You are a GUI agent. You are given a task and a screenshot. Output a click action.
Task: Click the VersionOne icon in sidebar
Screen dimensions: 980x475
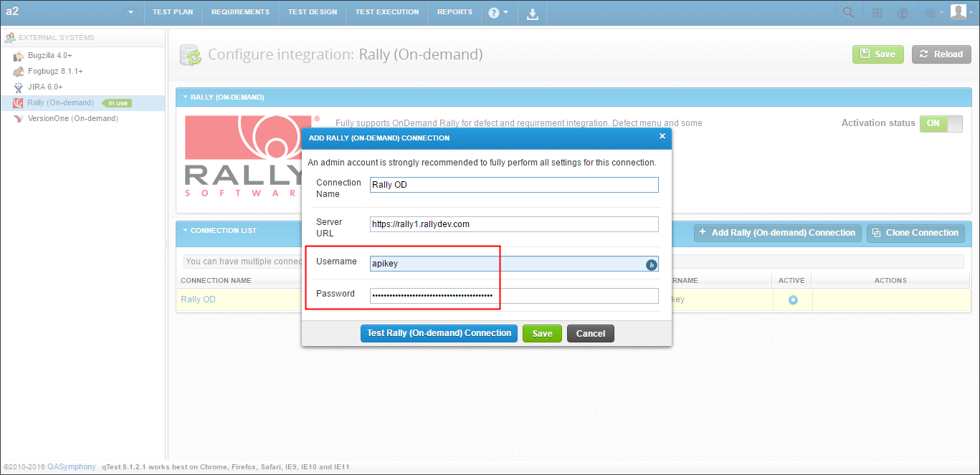19,118
